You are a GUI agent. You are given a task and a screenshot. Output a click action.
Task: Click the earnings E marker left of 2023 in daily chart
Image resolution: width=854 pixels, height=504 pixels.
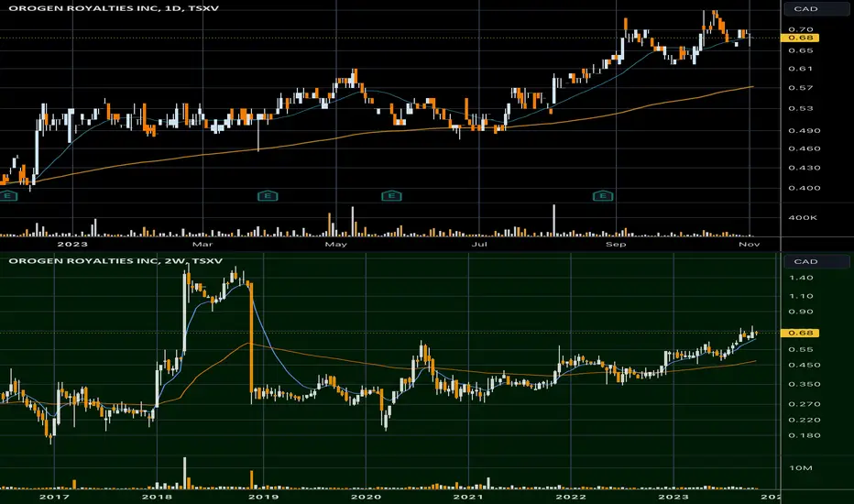click(8, 195)
